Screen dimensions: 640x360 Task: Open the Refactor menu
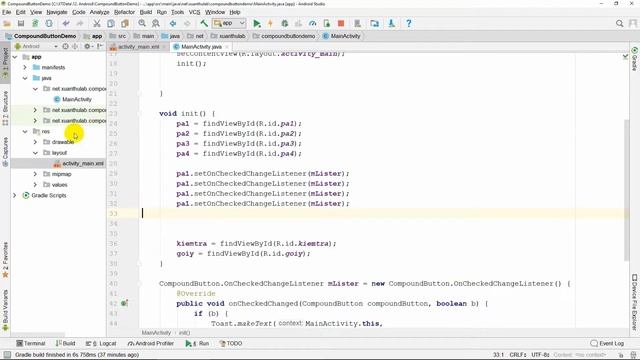click(124, 12)
